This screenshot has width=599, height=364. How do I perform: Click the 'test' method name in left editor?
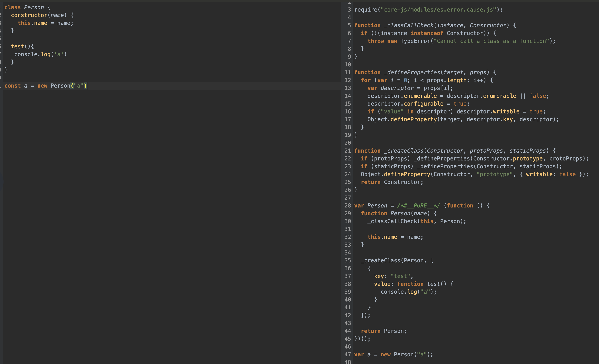pos(17,46)
